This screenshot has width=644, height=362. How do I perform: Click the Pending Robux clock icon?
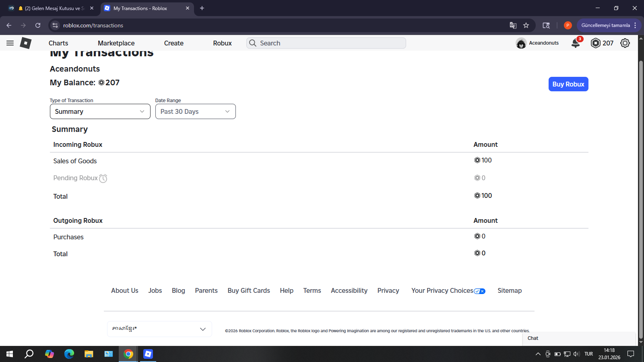pyautogui.click(x=103, y=178)
